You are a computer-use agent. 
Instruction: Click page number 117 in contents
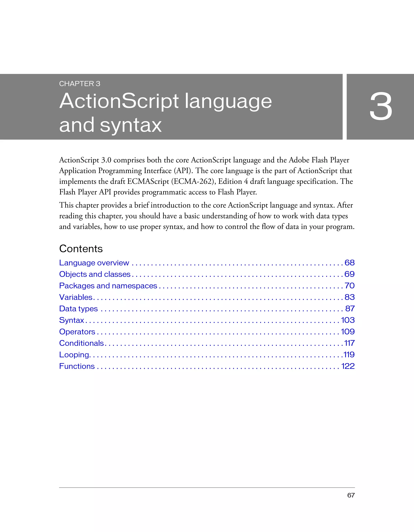(x=350, y=343)
